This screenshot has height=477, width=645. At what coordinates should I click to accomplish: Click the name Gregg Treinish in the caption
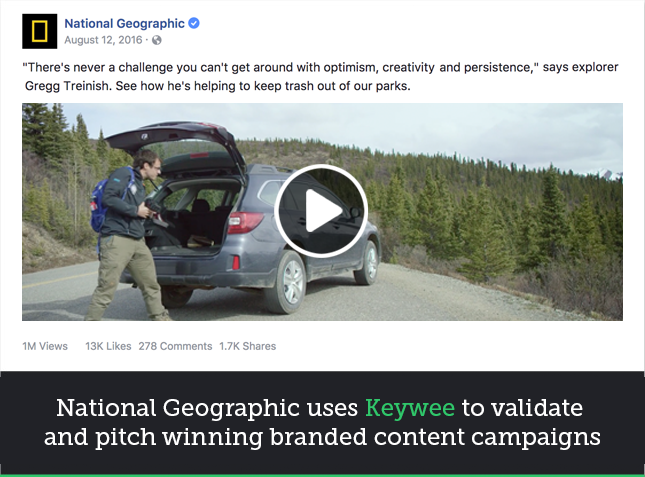click(68, 86)
